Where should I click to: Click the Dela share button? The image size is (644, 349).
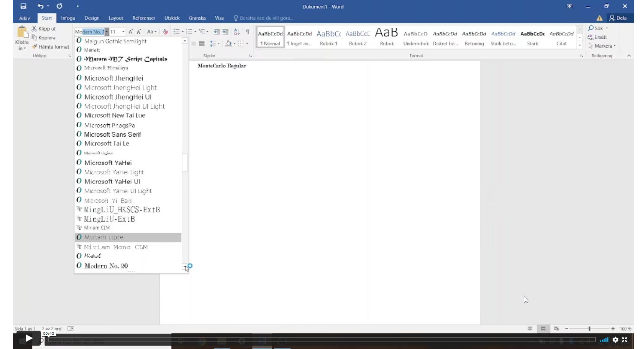(x=618, y=18)
